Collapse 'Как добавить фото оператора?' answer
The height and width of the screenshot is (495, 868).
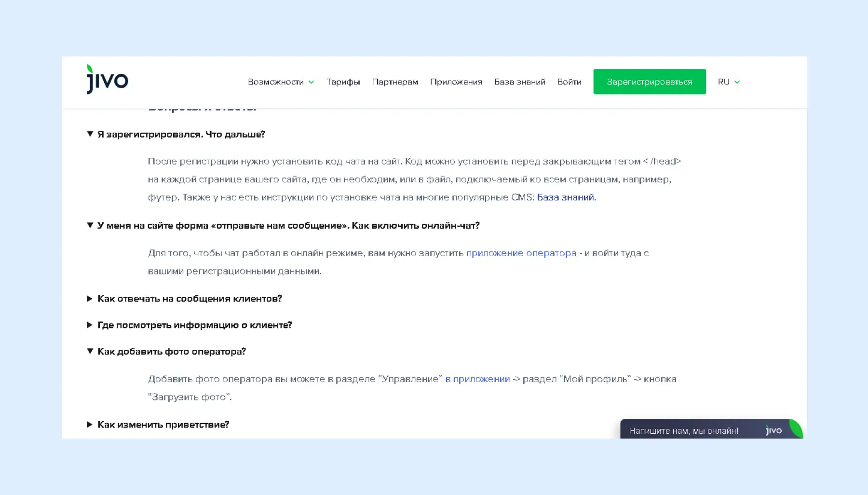pos(171,352)
